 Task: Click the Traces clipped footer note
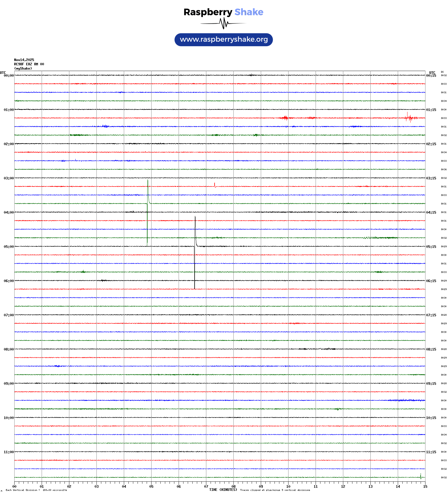pyautogui.click(x=275, y=490)
